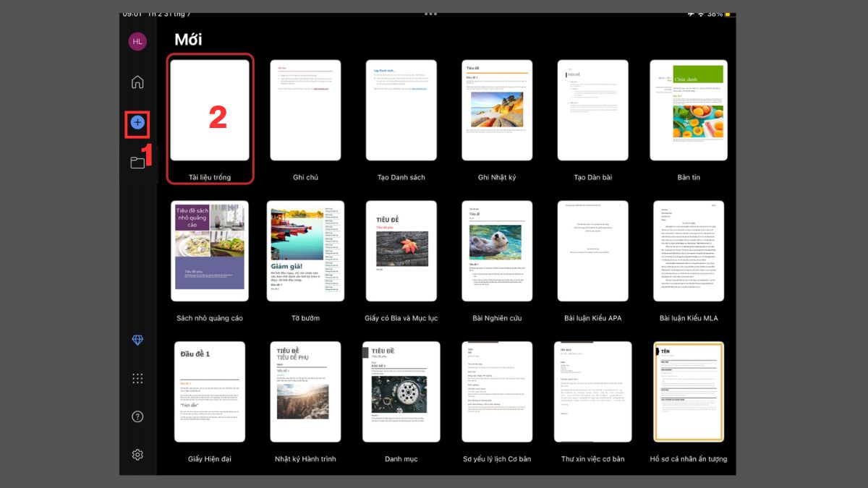The height and width of the screenshot is (488, 868).
Task: Open the Nhật ký Hành trình template
Action: 305,391
